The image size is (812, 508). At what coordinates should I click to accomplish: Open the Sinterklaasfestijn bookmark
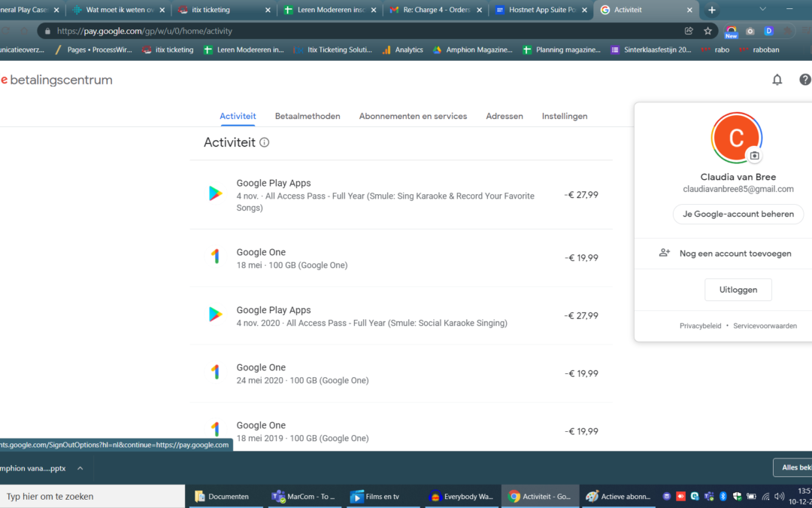click(651, 50)
